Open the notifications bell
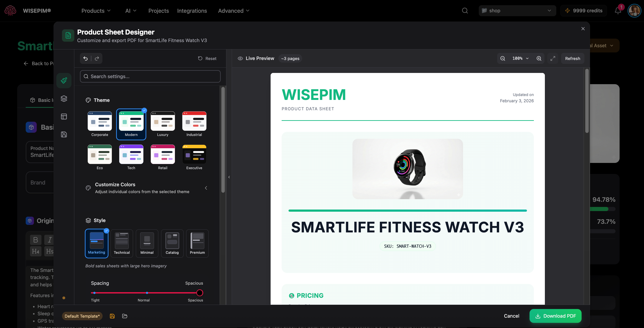Viewport: 644px width, 328px height. 618,11
